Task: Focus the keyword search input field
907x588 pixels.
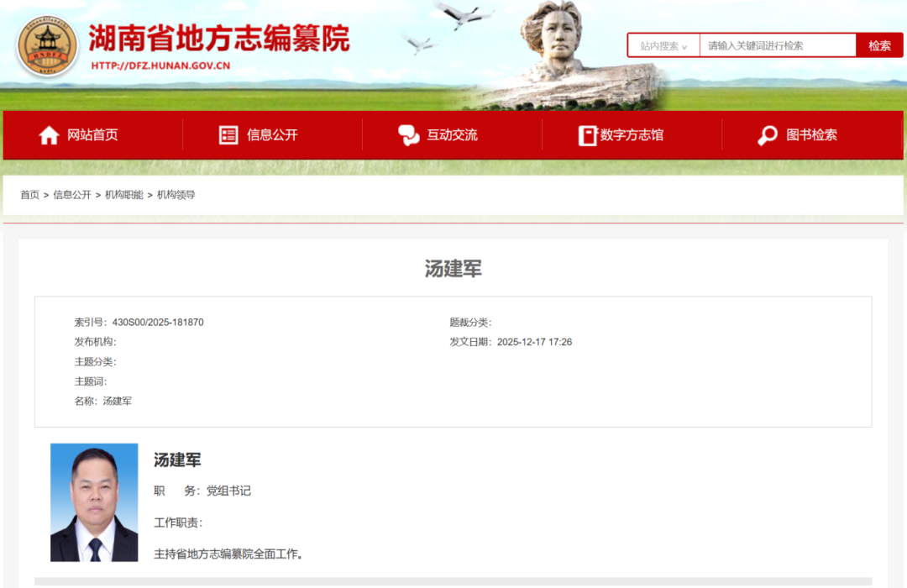Action: [x=777, y=46]
